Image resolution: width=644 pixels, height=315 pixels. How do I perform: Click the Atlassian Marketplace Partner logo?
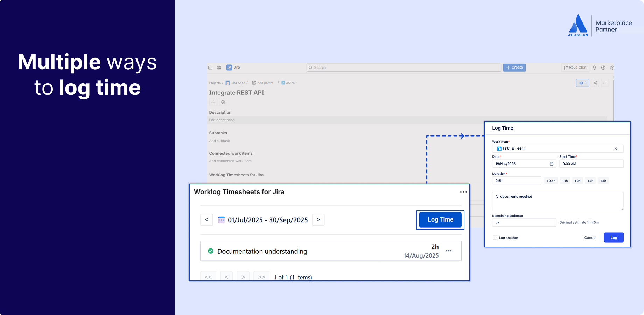tap(600, 26)
